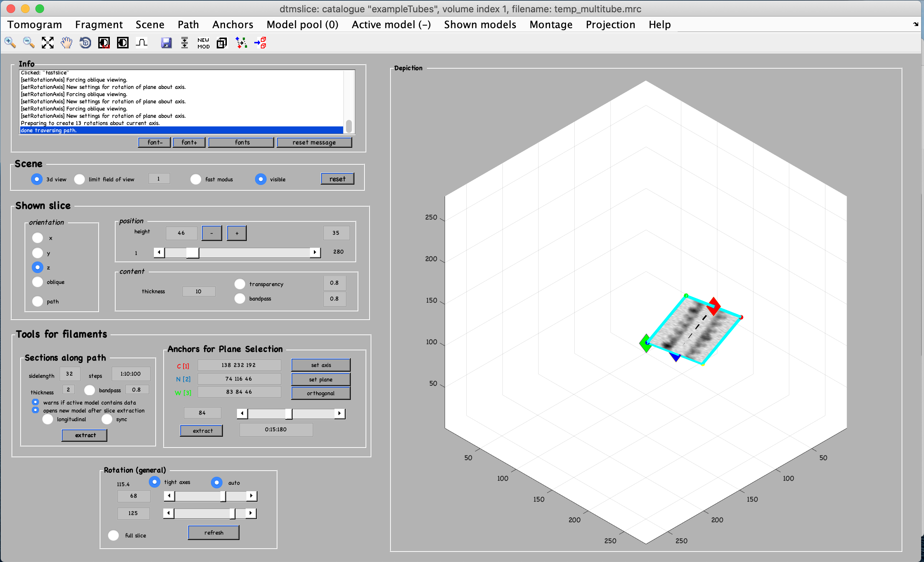Screen dimensions: 924x562
Task: Enable the longitudinal option
Action: [x=48, y=419]
